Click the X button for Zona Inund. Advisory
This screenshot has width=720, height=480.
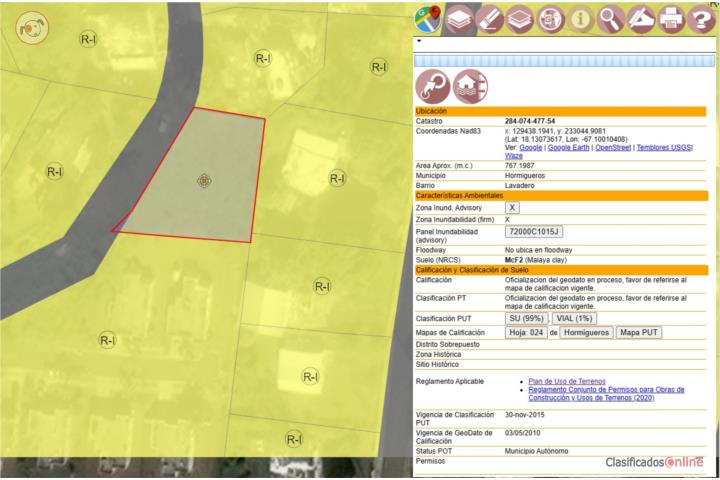tap(512, 208)
